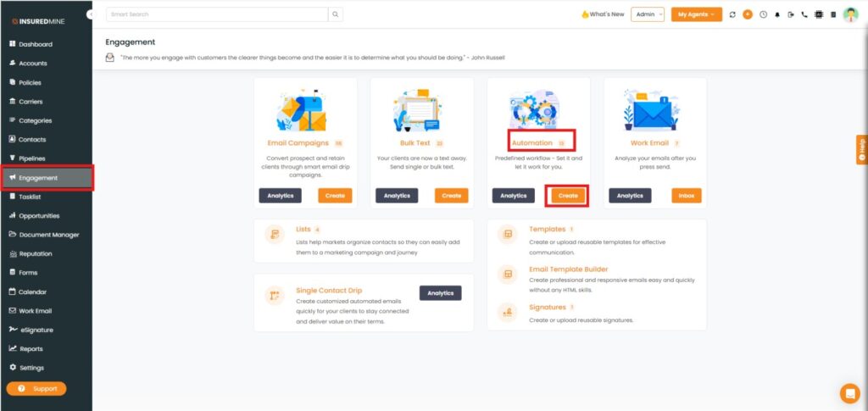Click the Email Template Builder icon
This screenshot has width=868, height=411.
click(x=508, y=275)
